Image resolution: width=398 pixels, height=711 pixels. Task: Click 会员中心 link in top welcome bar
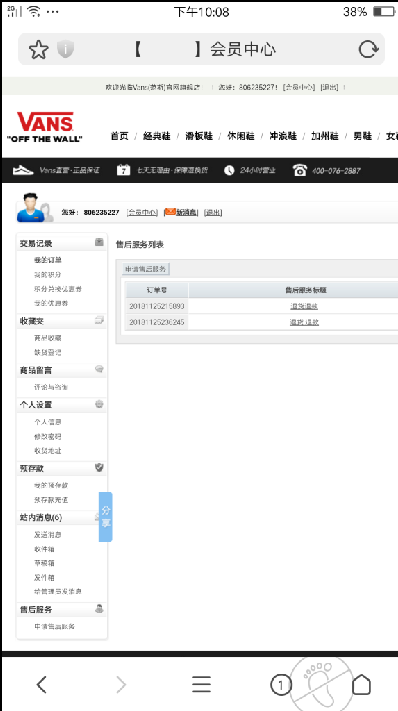(x=298, y=87)
